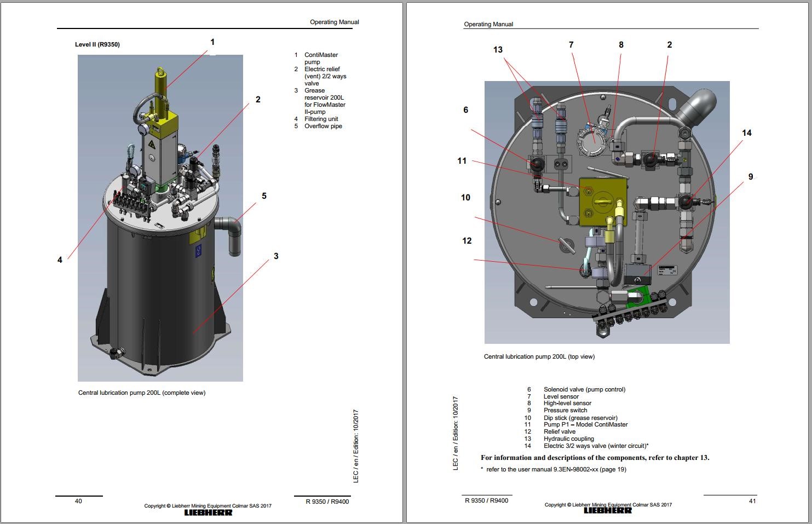Select the legend entry Filtering unit
This screenshot has width=812, height=524.
click(321, 119)
